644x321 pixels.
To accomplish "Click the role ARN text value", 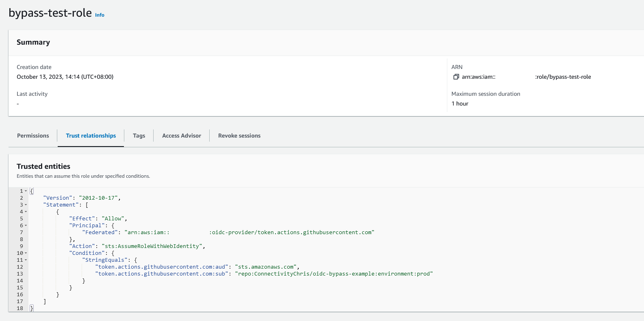I will (x=526, y=77).
